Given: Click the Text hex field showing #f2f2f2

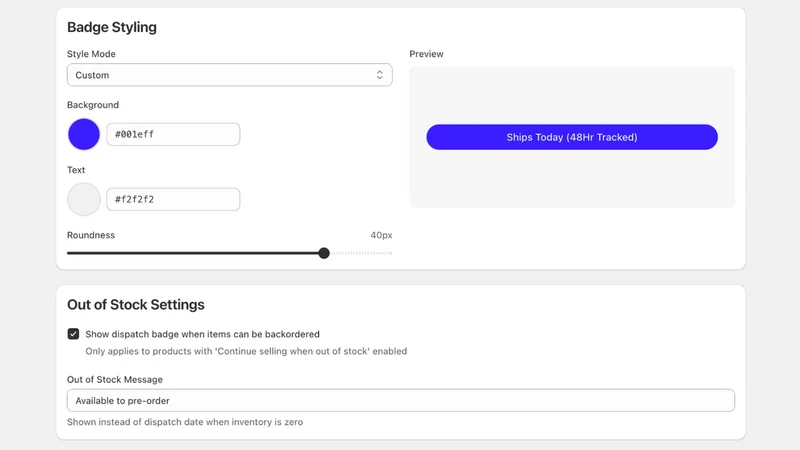Looking at the screenshot, I should click(173, 199).
